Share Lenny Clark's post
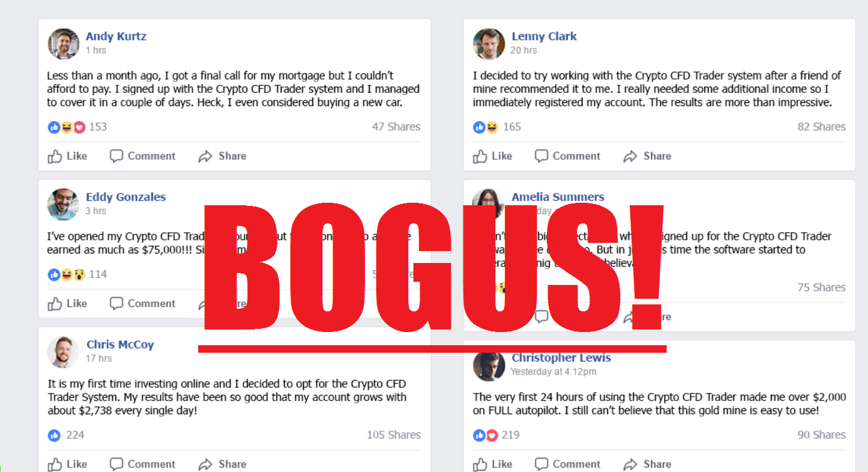This screenshot has height=472, width=868. (647, 156)
